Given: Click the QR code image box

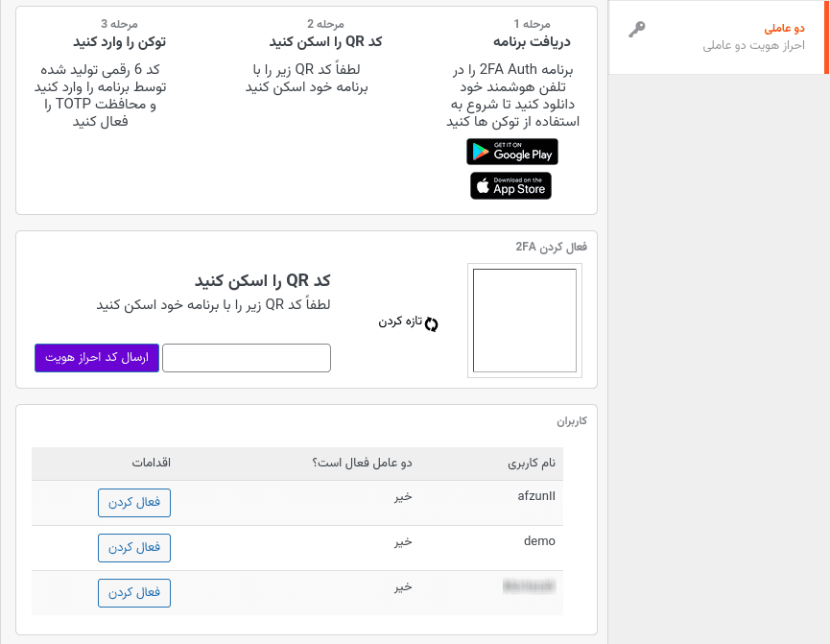Looking at the screenshot, I should point(525,321).
